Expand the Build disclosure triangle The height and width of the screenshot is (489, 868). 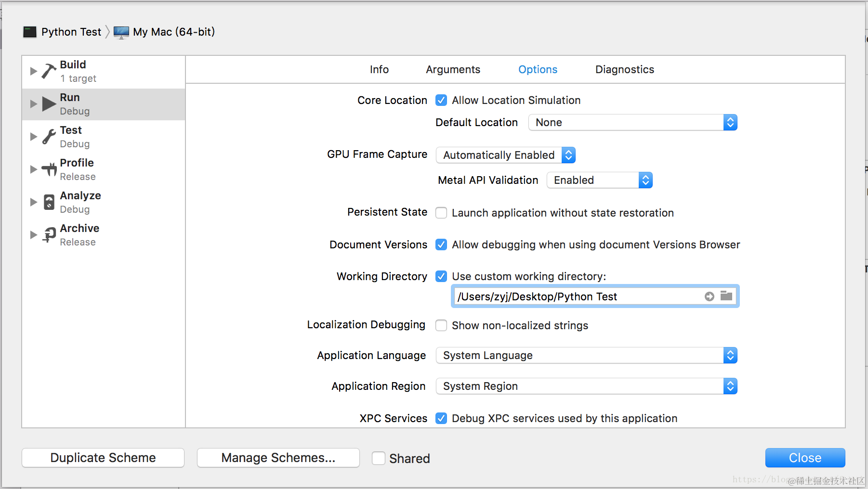[x=33, y=71]
